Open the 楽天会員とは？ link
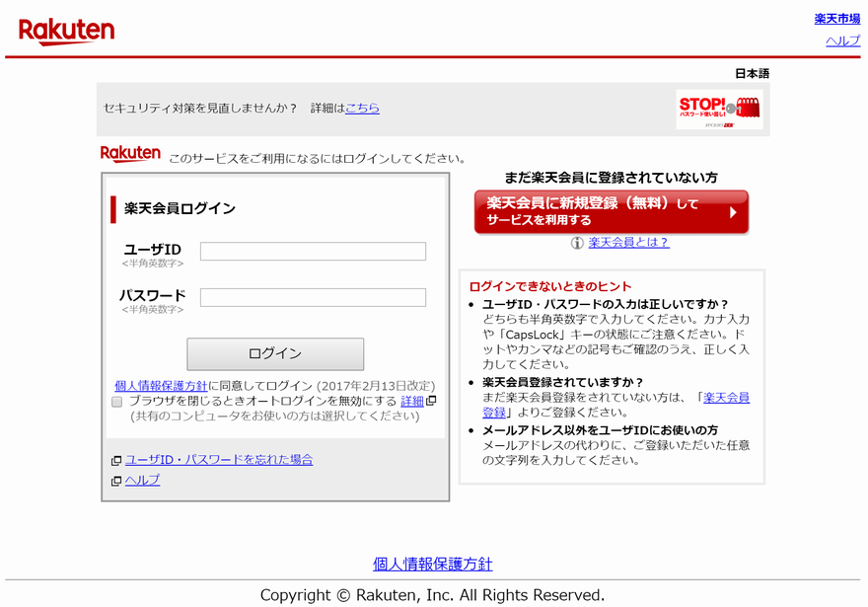Screen dimensions: 868x607 (628, 243)
